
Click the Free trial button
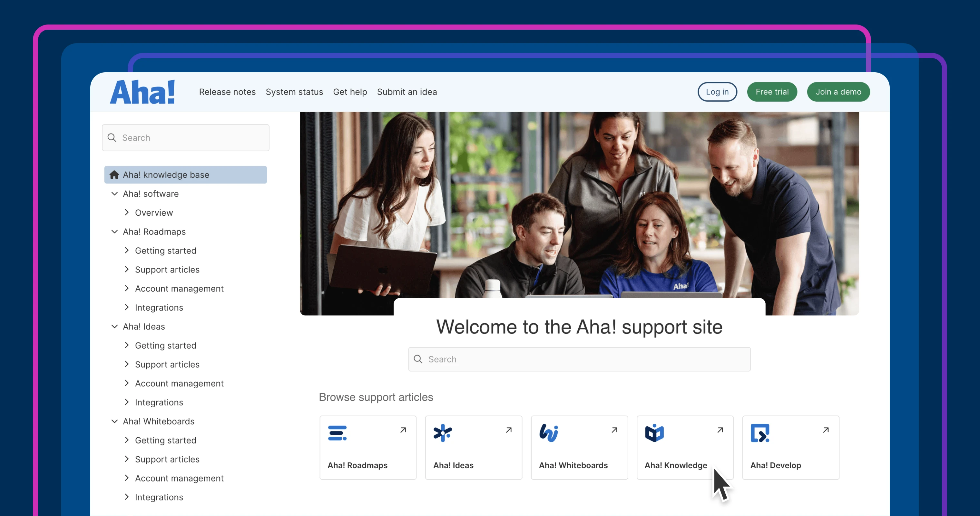tap(771, 92)
